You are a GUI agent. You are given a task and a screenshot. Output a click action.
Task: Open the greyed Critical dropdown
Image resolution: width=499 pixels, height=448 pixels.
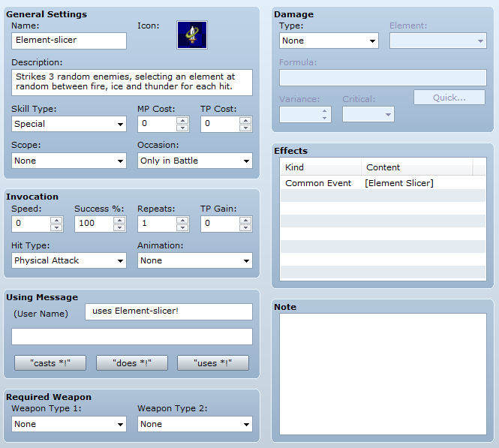368,114
